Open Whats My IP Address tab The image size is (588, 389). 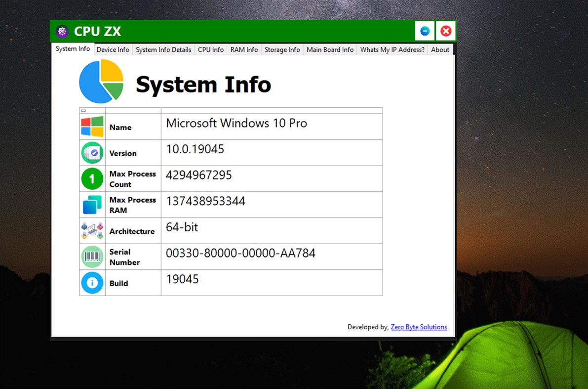pyautogui.click(x=392, y=49)
